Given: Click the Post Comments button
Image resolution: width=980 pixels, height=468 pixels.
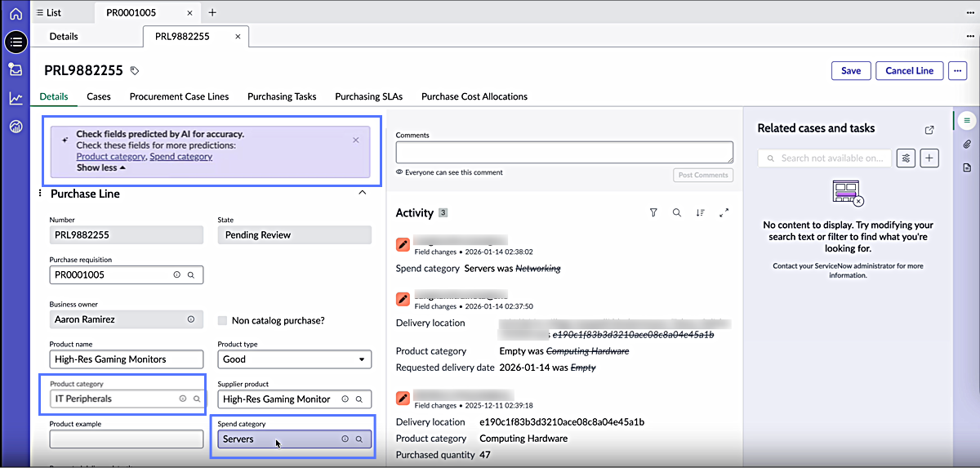Looking at the screenshot, I should click(x=703, y=175).
